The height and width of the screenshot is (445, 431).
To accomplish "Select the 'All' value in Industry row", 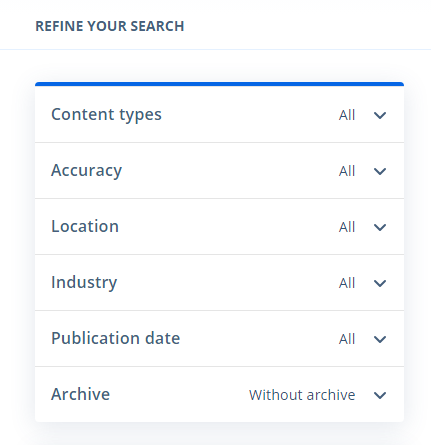I will [x=347, y=283].
